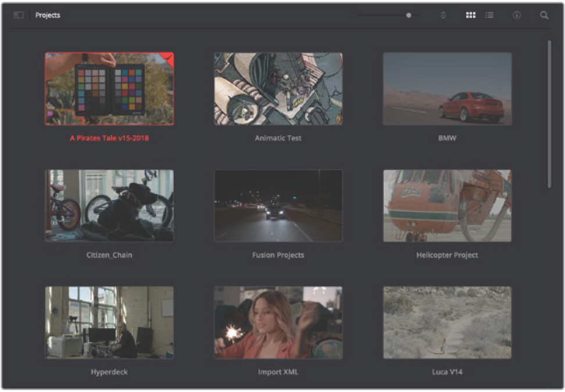Toggle the sidebar panel icon beside Projects
This screenshot has height=392, width=565.
tap(19, 15)
